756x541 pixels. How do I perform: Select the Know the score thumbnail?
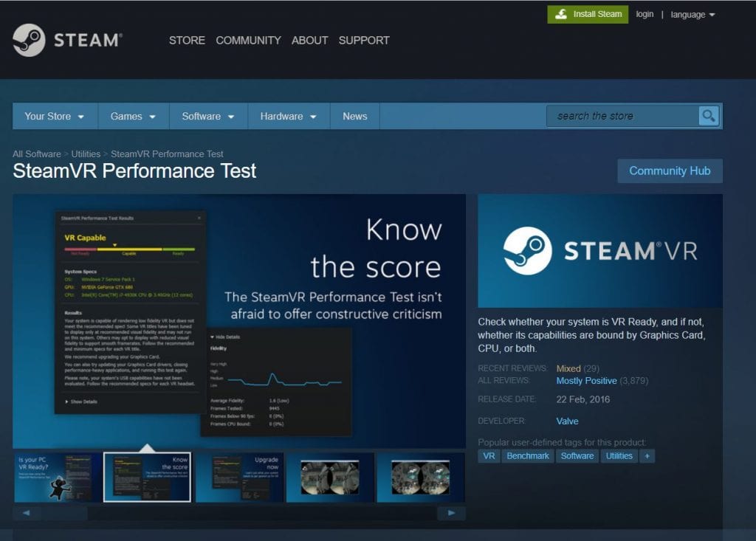coord(147,478)
